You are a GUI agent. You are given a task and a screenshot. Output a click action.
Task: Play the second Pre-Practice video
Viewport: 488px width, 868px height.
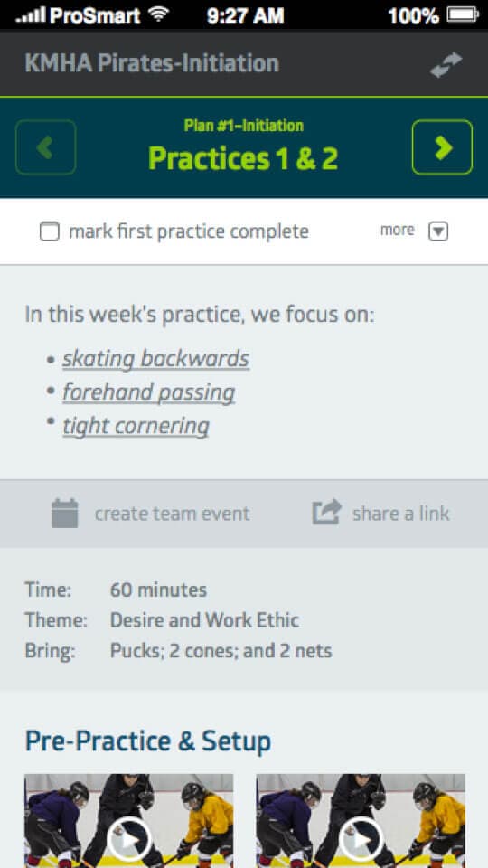pyautogui.click(x=361, y=840)
